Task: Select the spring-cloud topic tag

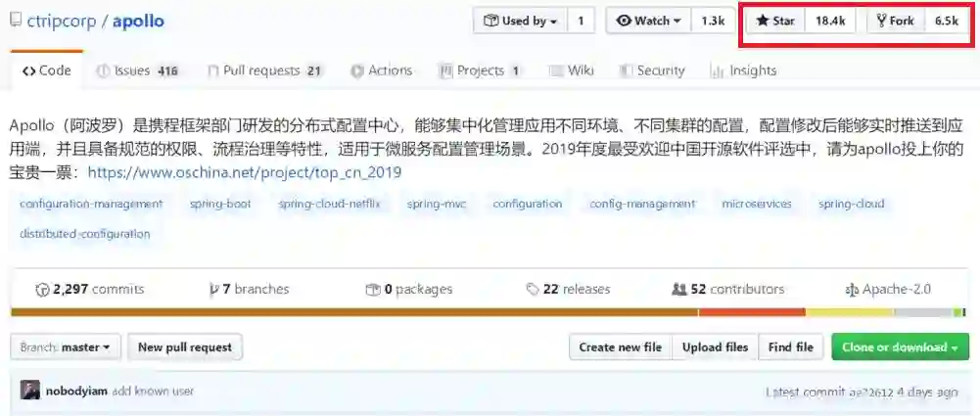Action: (x=851, y=204)
